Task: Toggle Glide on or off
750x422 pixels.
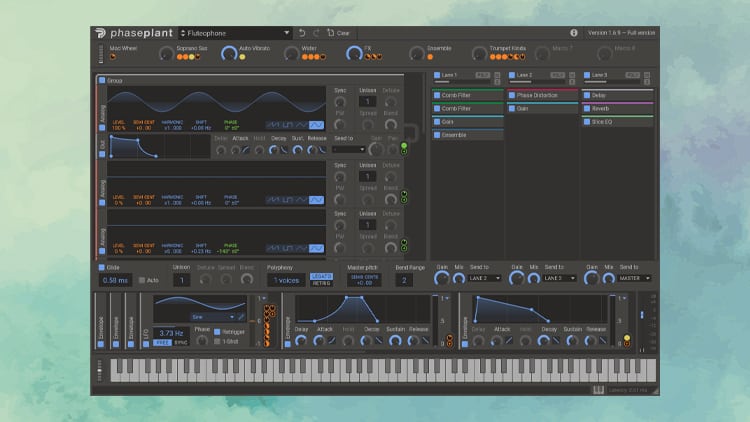Action: click(x=101, y=267)
